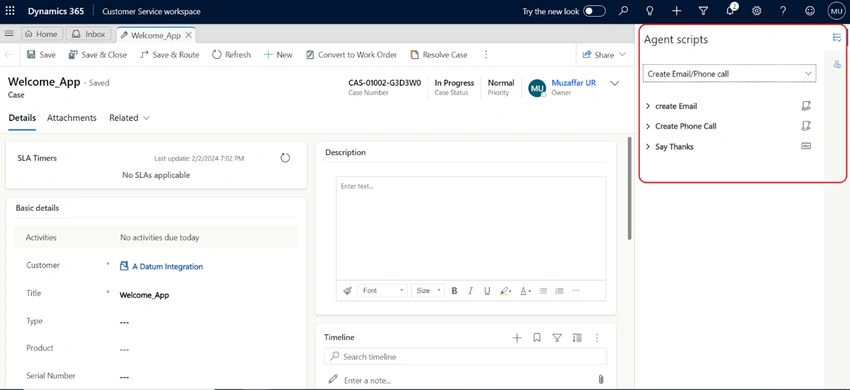Click the timeline bookmark icon
The image size is (850, 390).
537,338
